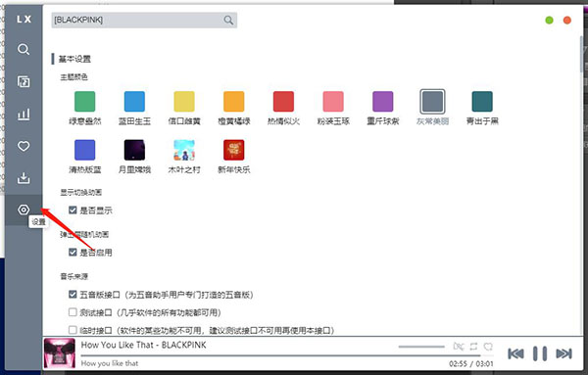Select the red 热情似火 theme
Screen dimensions: 588x375
coord(283,102)
